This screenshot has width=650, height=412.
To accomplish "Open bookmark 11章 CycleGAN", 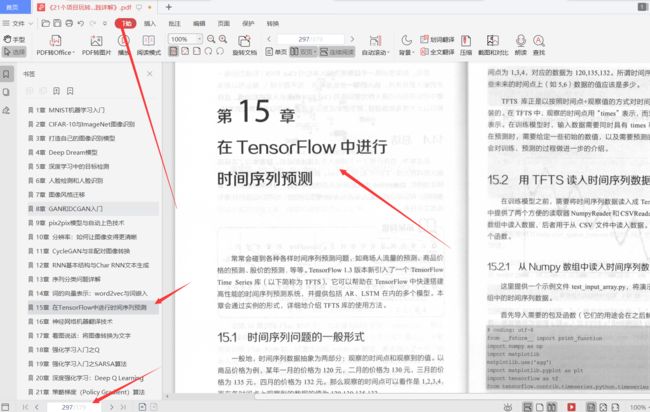I will [x=79, y=251].
